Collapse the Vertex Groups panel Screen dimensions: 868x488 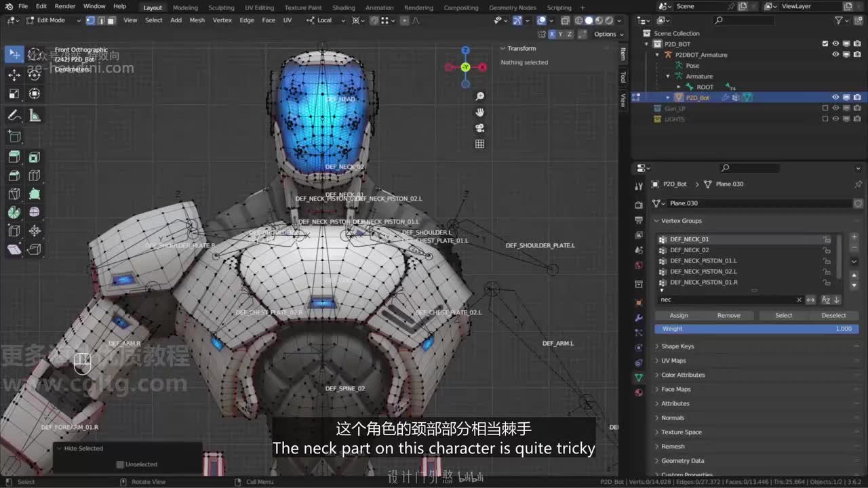[x=656, y=221]
